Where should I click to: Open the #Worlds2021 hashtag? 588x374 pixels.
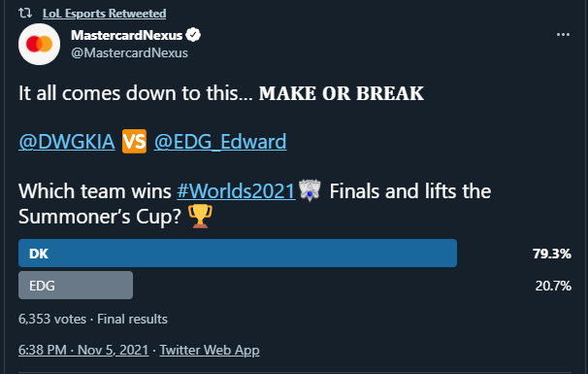pyautogui.click(x=236, y=191)
